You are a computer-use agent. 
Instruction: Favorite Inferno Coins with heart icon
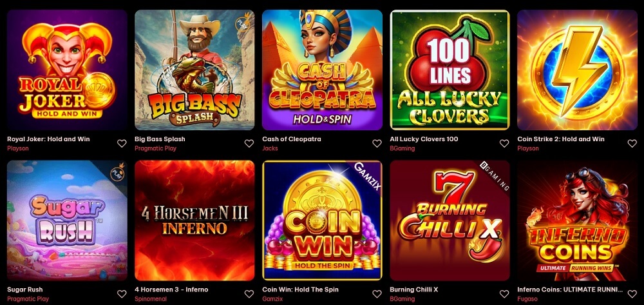pos(632,294)
